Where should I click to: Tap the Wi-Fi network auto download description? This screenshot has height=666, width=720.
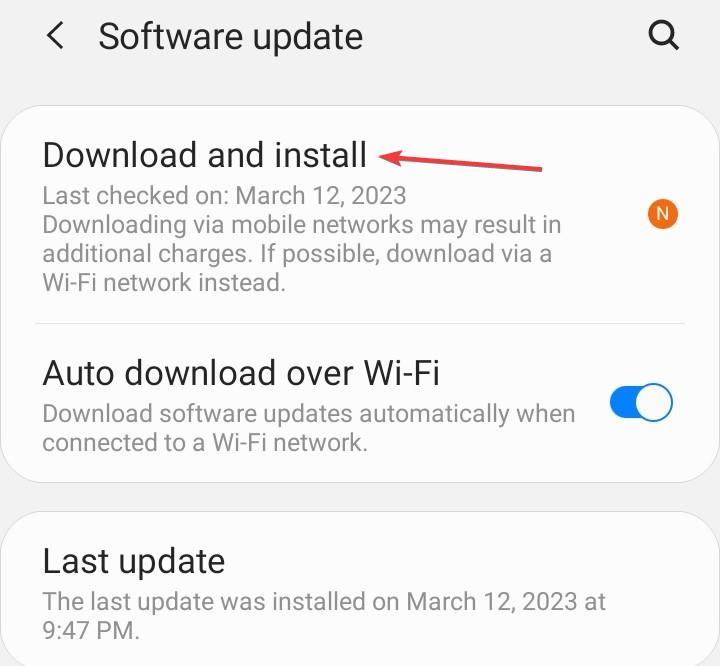[x=309, y=428]
